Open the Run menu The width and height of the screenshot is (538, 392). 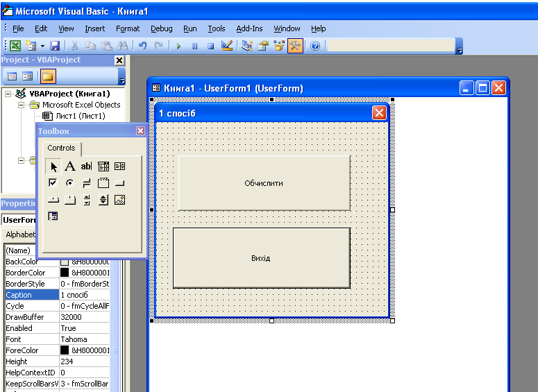pyautogui.click(x=190, y=28)
